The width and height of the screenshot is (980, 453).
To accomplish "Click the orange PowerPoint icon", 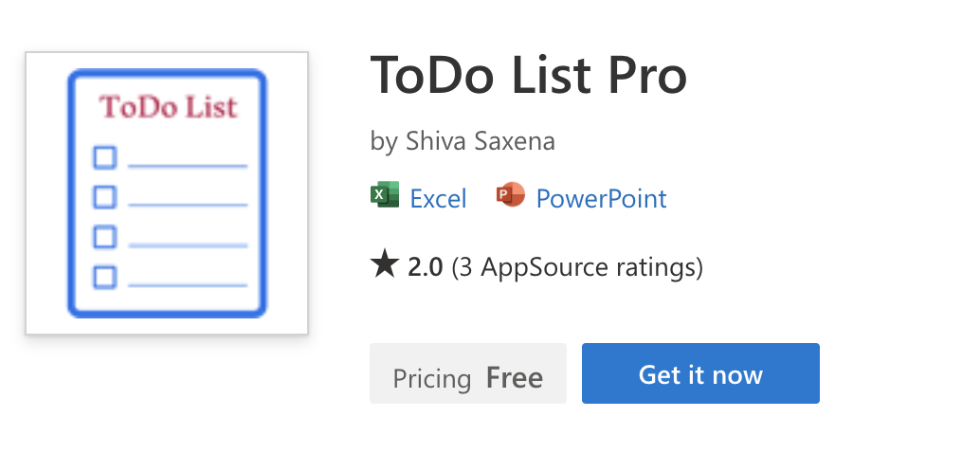I will point(510,197).
